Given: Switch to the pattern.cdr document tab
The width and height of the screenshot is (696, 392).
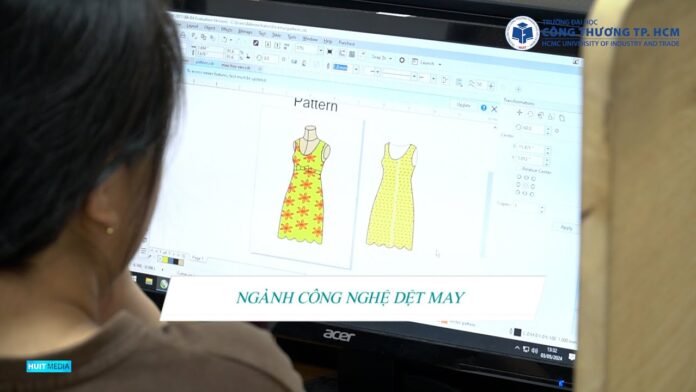Looking at the screenshot, I should pyautogui.click(x=204, y=63).
